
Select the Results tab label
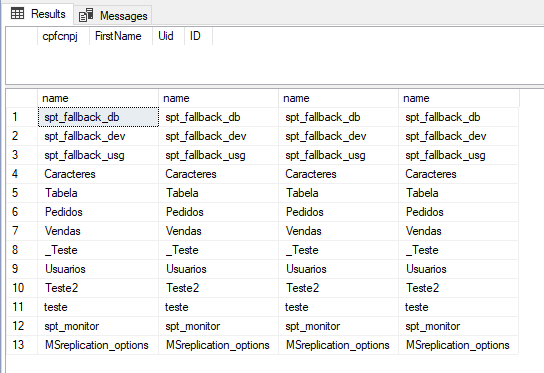pos(48,14)
